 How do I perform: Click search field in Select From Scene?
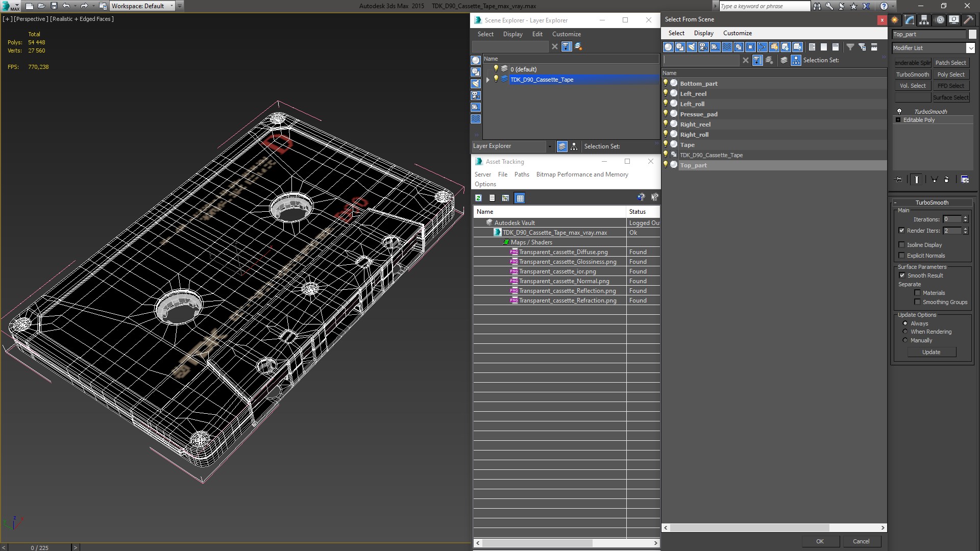pos(701,60)
